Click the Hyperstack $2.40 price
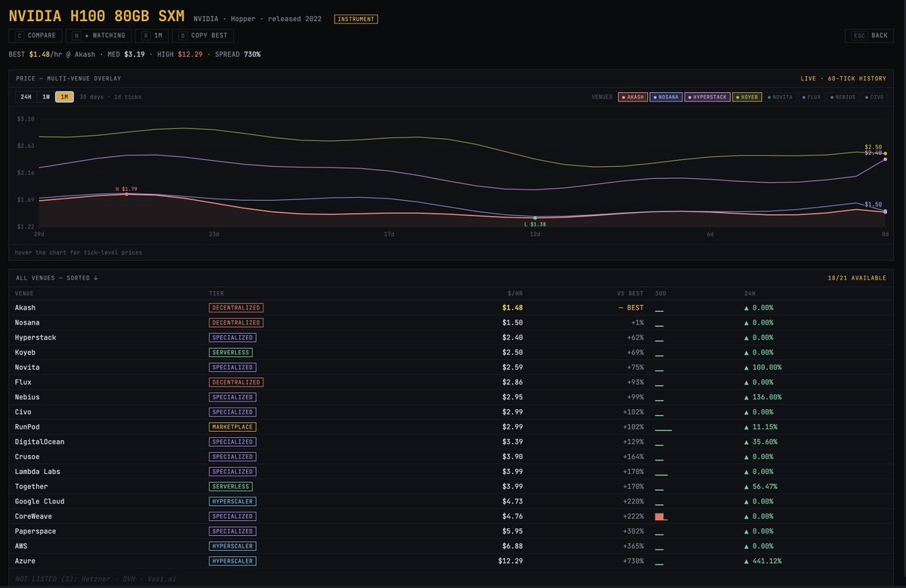Screen dimensions: 906x588 click(513, 337)
